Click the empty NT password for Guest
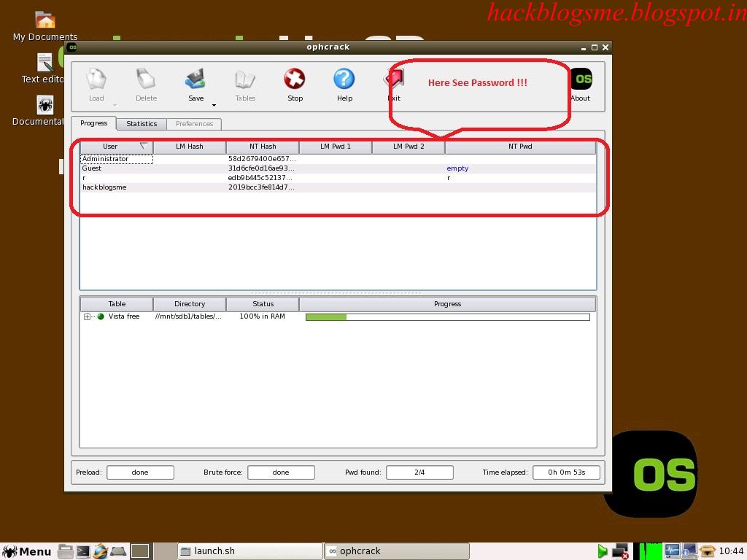 (457, 168)
